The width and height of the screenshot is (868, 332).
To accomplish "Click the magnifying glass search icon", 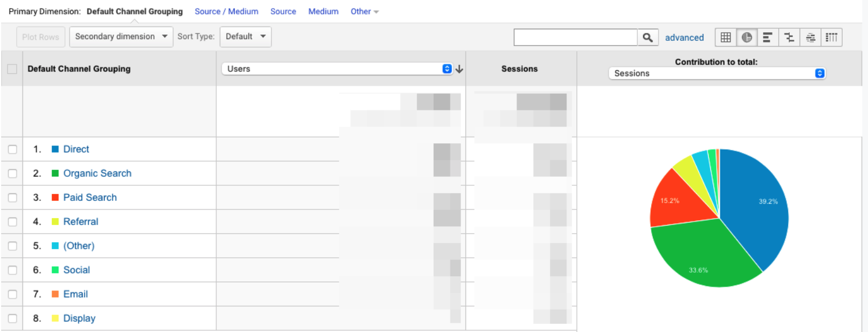I will click(x=648, y=37).
